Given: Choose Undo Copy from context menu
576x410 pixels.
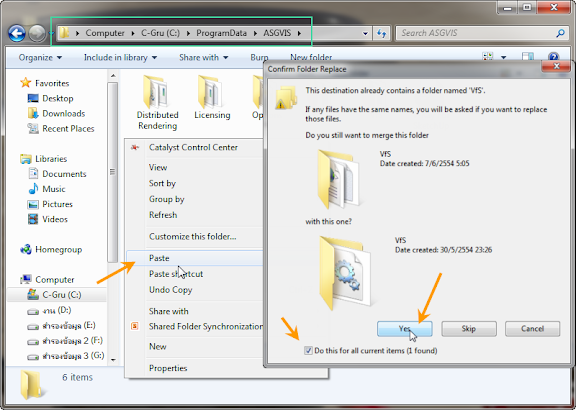Looking at the screenshot, I should 170,289.
